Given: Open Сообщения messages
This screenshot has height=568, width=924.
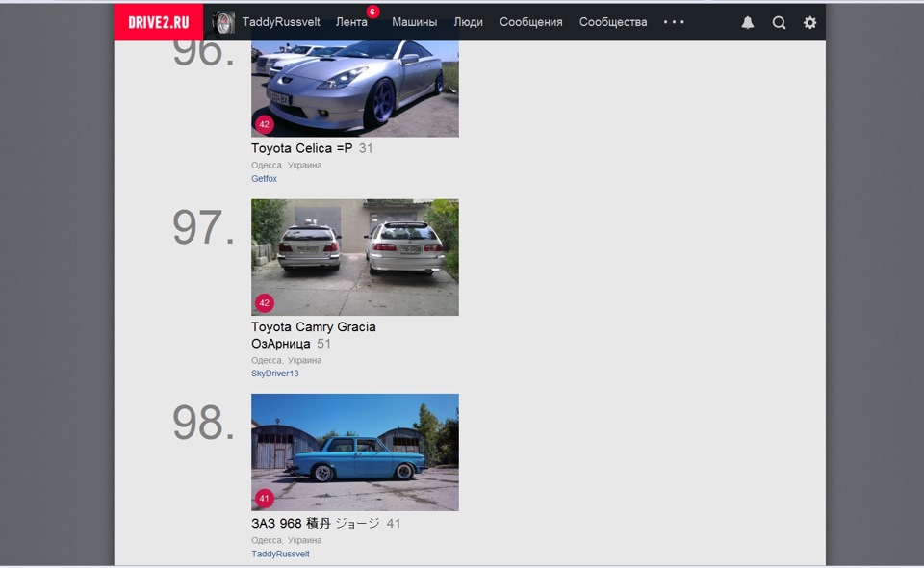Looking at the screenshot, I should pos(531,22).
